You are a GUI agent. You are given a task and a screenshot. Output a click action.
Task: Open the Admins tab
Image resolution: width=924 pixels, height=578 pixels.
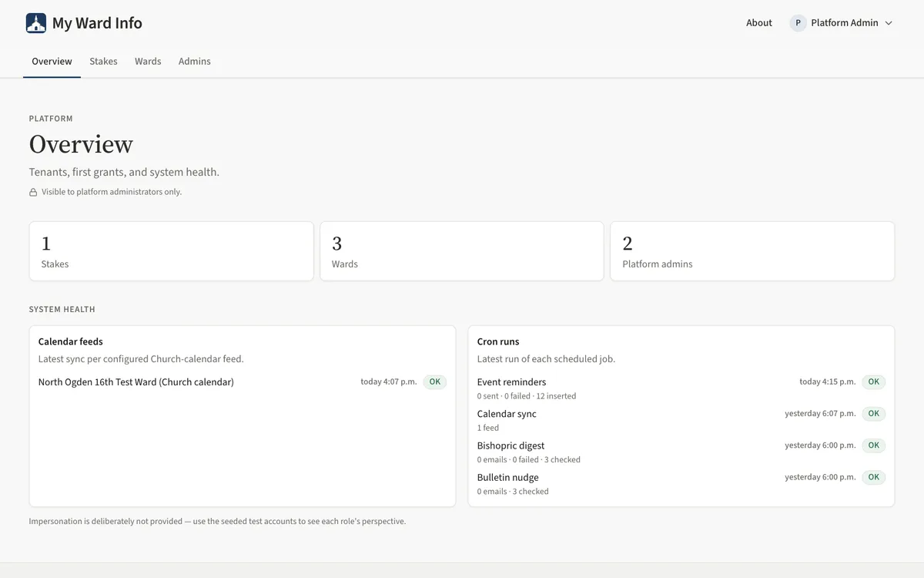[195, 62]
